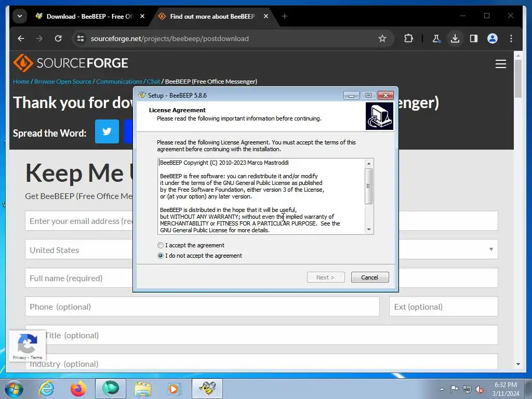Open Communications breadcrumb link
The height and width of the screenshot is (399, 532).
click(x=119, y=82)
